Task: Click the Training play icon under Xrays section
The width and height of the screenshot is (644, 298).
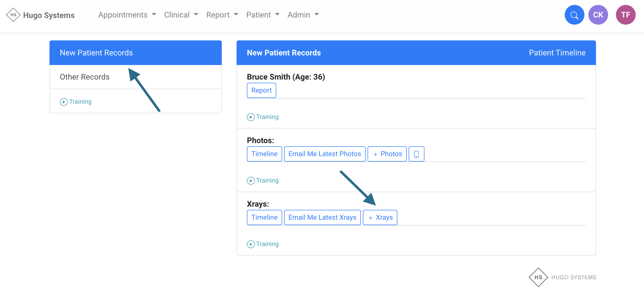Action: click(x=251, y=244)
